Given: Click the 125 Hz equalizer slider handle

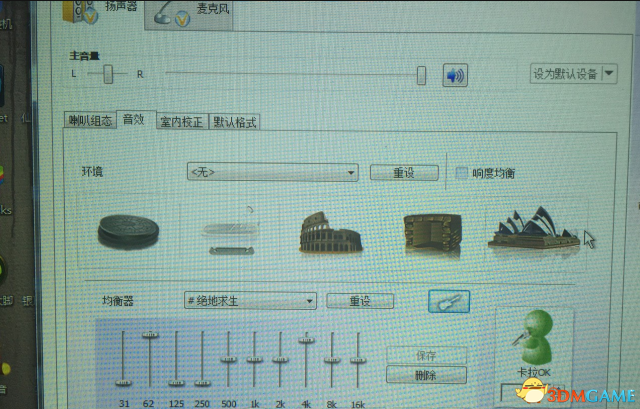Looking at the screenshot, I should [x=176, y=383].
